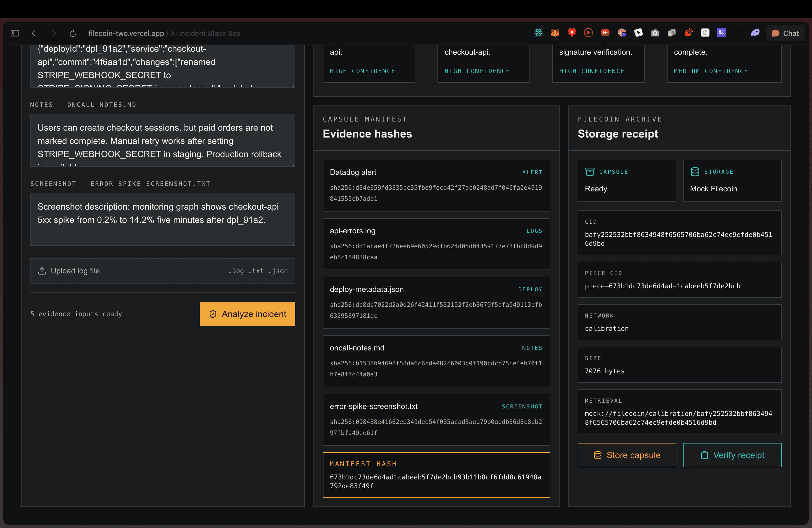Open the red fast-forward extension

(605, 33)
